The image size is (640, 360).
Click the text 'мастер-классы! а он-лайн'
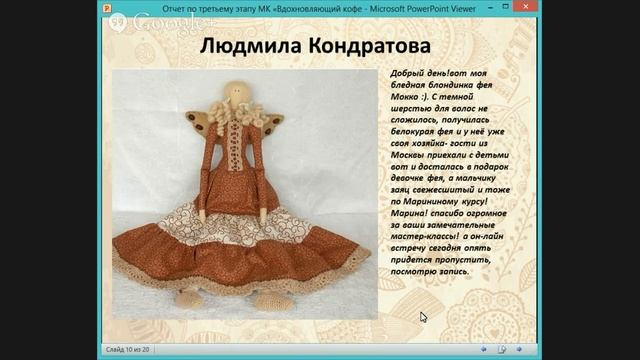tap(447, 236)
